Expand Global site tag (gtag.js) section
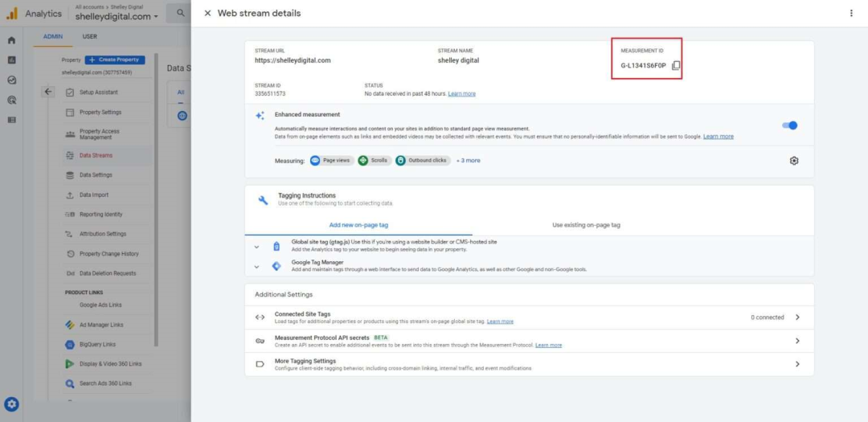868x422 pixels. pyautogui.click(x=256, y=247)
